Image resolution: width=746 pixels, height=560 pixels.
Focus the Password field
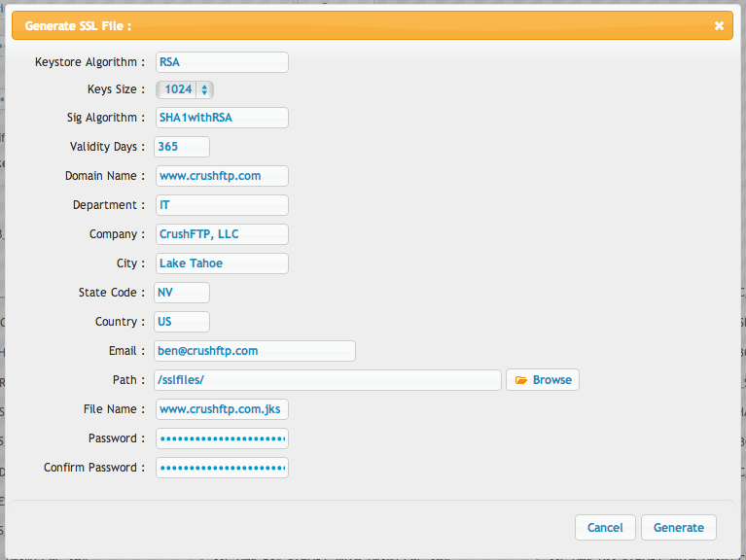pos(222,438)
